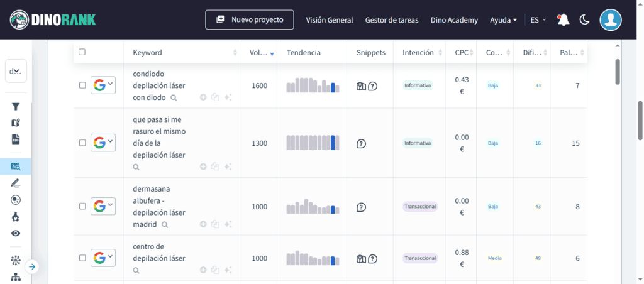Click search icon under 'centro de depilación láser'
644x284 pixels.
[x=136, y=270]
